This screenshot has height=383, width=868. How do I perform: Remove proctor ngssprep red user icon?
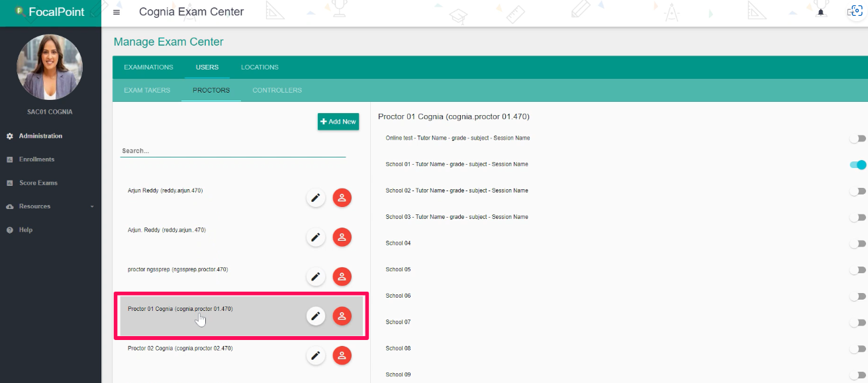pos(342,277)
